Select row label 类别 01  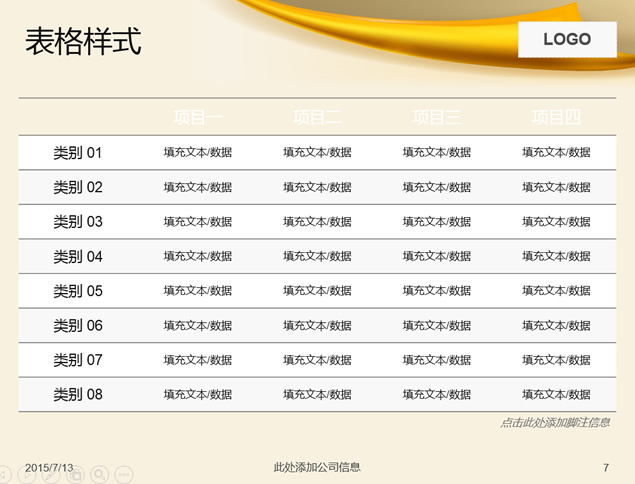pyautogui.click(x=78, y=153)
